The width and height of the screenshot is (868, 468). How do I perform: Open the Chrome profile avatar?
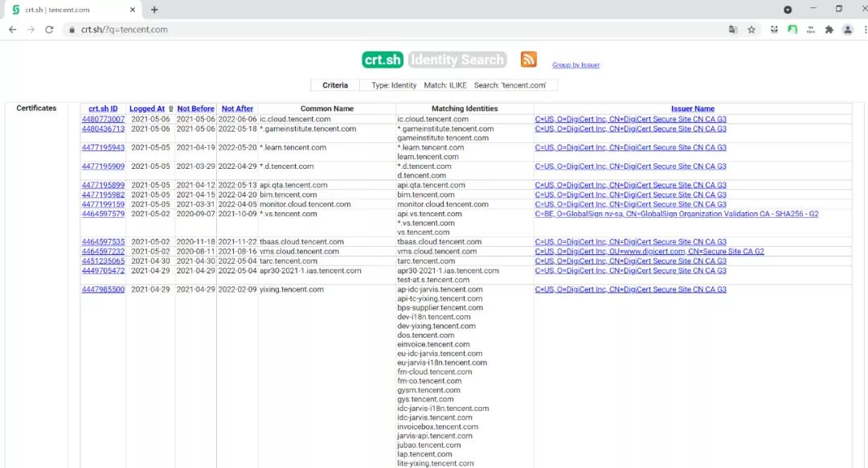point(848,30)
